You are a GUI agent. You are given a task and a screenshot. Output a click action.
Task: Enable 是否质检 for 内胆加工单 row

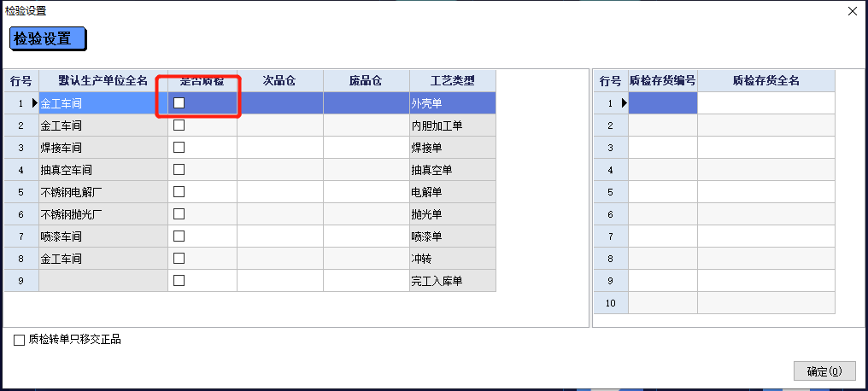click(179, 125)
